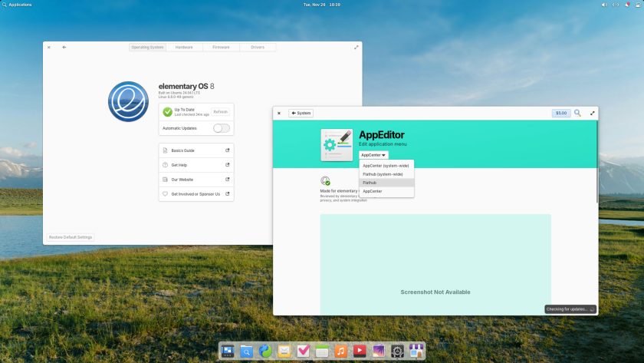This screenshot has height=363, width=644.
Task: Go back in System Settings window
Action: [x=64, y=48]
